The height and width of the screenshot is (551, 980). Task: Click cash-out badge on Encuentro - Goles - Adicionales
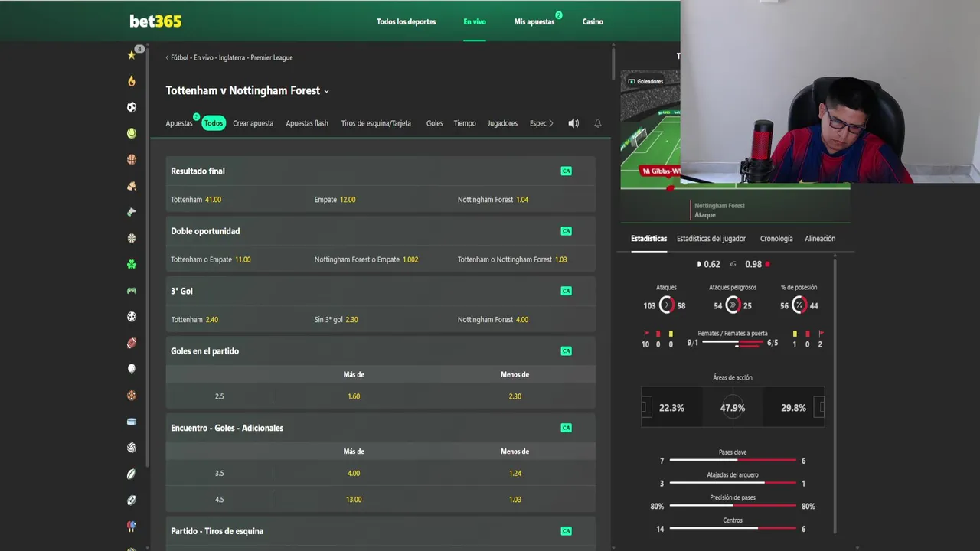pos(566,428)
